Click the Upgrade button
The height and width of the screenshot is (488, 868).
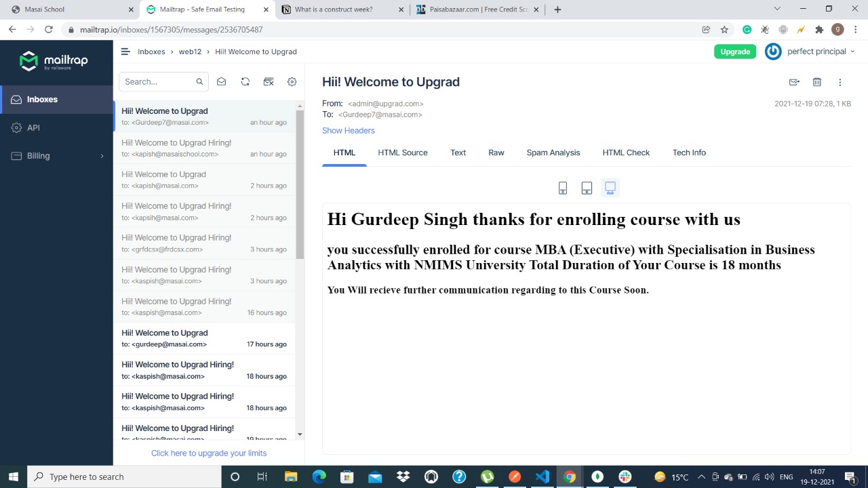pos(734,51)
